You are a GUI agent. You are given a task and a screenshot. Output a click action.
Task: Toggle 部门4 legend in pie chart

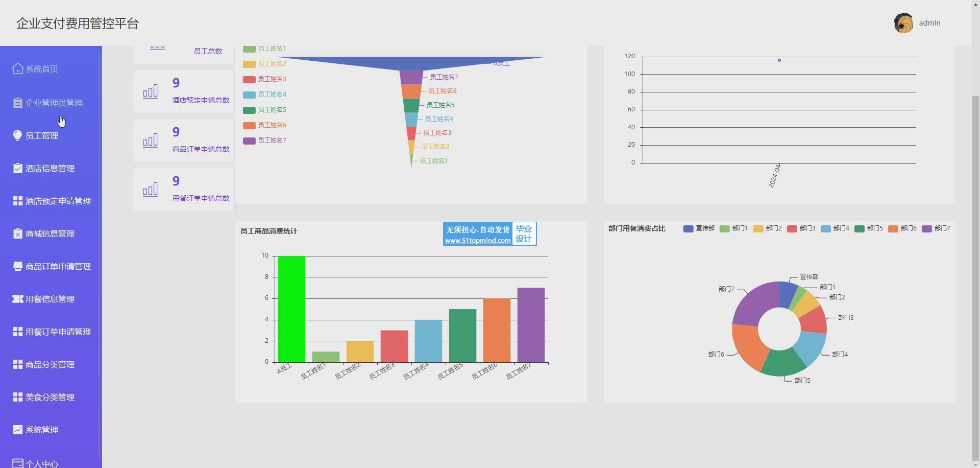click(x=835, y=228)
